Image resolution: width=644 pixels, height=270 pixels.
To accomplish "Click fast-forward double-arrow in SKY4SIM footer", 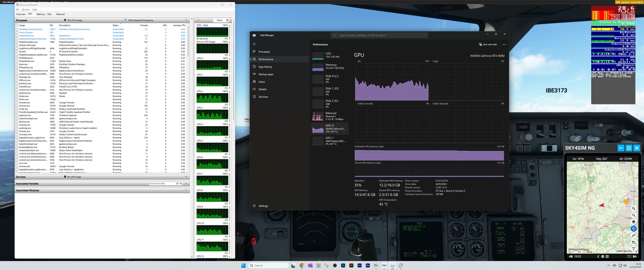I will [x=635, y=257].
